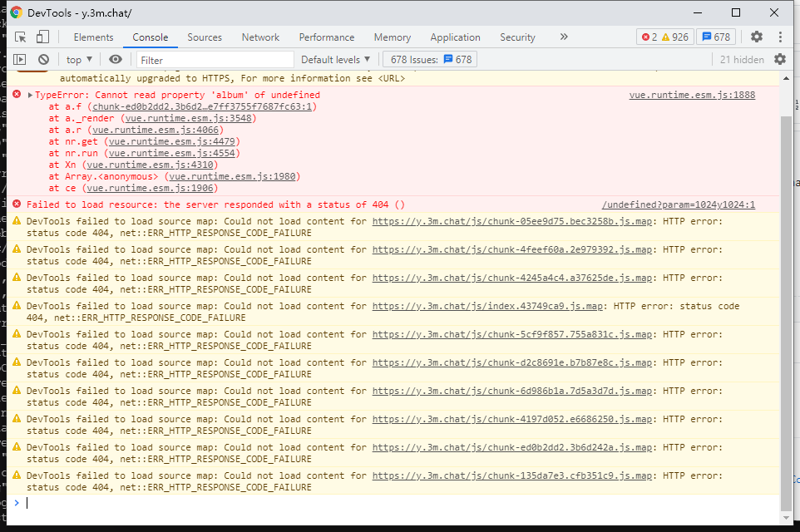The height and width of the screenshot is (532, 800).
Task: Maximize the DevTools window
Action: click(736, 12)
